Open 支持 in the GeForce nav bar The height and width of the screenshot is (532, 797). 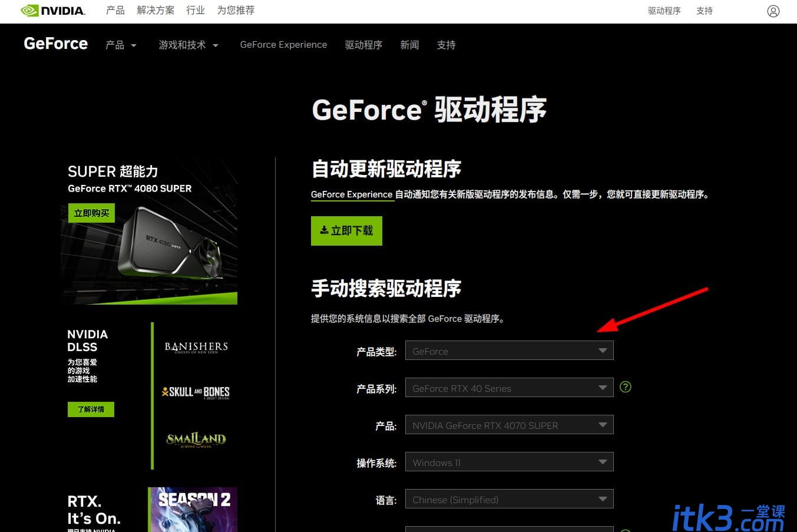coord(446,45)
